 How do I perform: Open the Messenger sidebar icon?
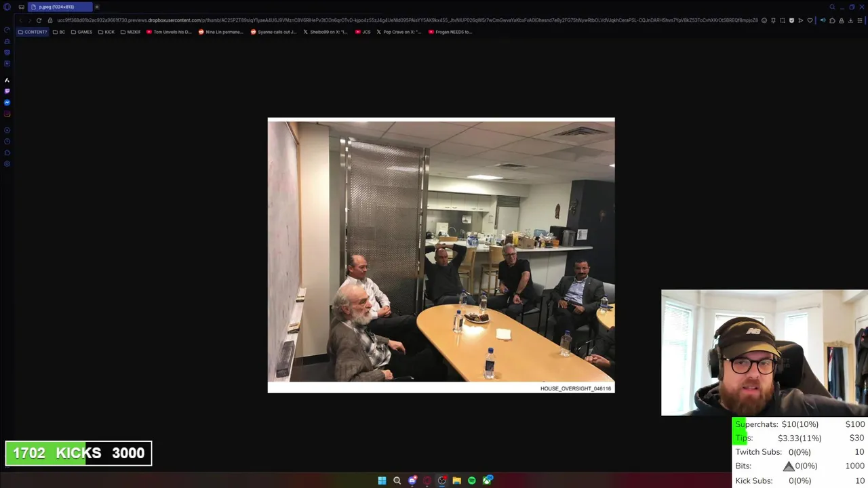(x=7, y=102)
